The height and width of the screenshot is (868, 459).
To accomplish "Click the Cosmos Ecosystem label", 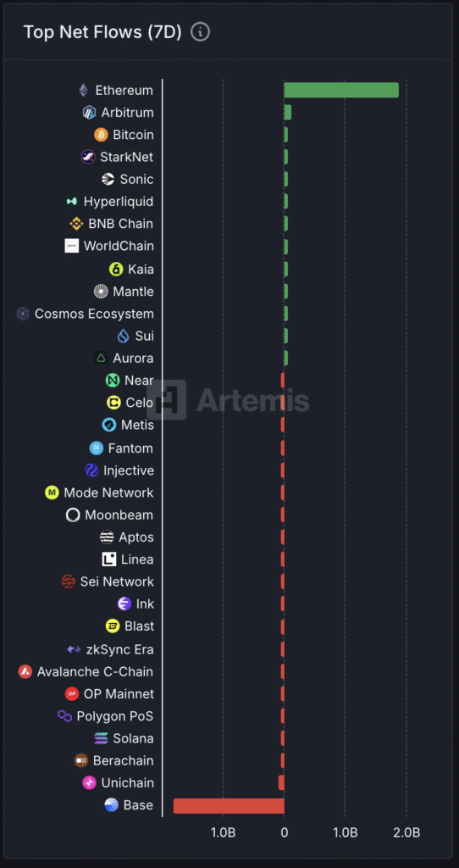I will (94, 314).
